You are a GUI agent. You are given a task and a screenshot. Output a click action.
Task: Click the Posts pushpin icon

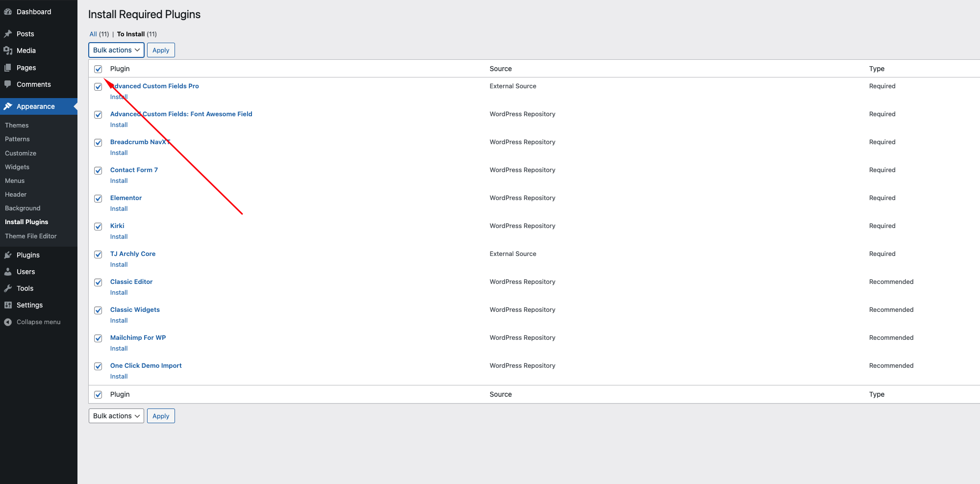pos(8,34)
